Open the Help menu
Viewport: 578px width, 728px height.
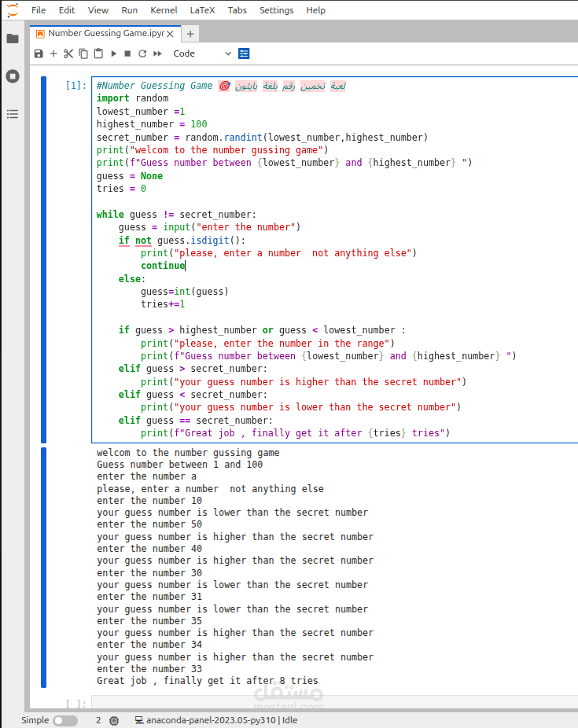point(315,10)
